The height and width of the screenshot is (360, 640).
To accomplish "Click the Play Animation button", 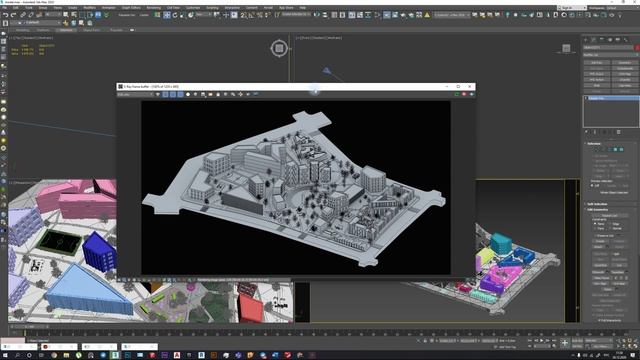I will tap(542, 341).
